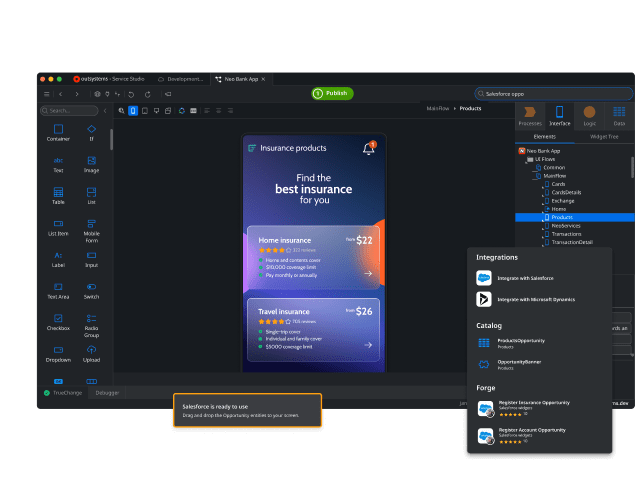Select the Checkbox widget in toolbox
This screenshot has width=635, height=501.
click(x=58, y=318)
